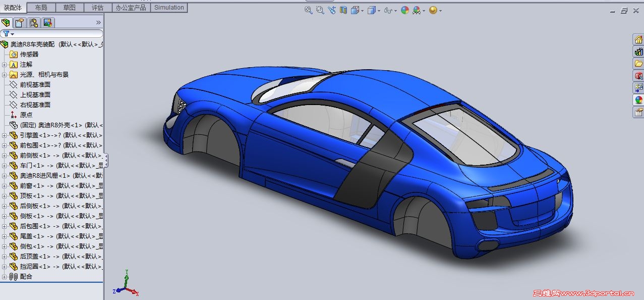Viewport: 644px width, 300px height.
Task: Open File Explorer in task pane
Action: tap(638, 64)
